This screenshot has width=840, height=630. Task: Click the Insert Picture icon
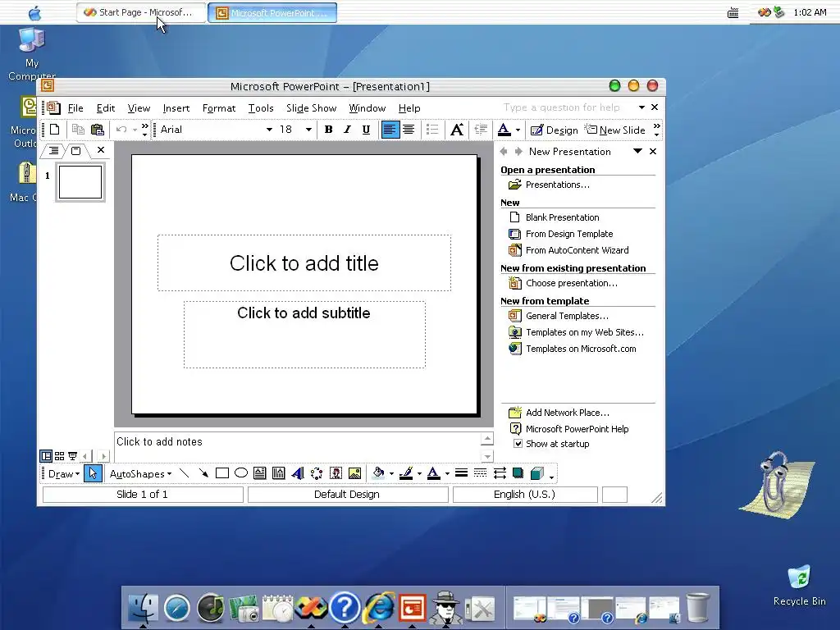pyautogui.click(x=354, y=473)
